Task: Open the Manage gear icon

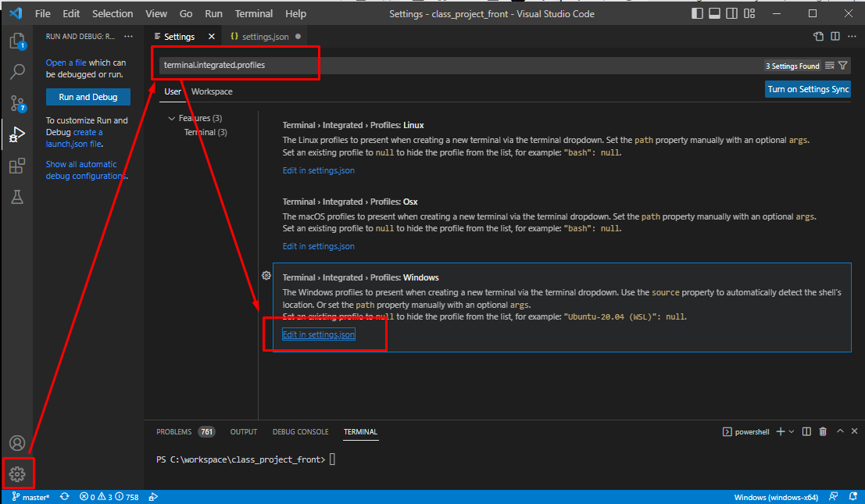Action: click(x=17, y=474)
